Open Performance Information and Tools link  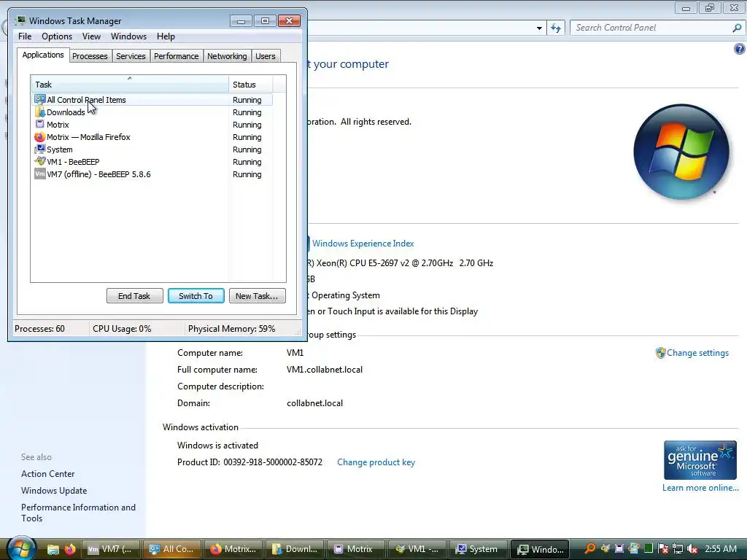click(x=78, y=513)
